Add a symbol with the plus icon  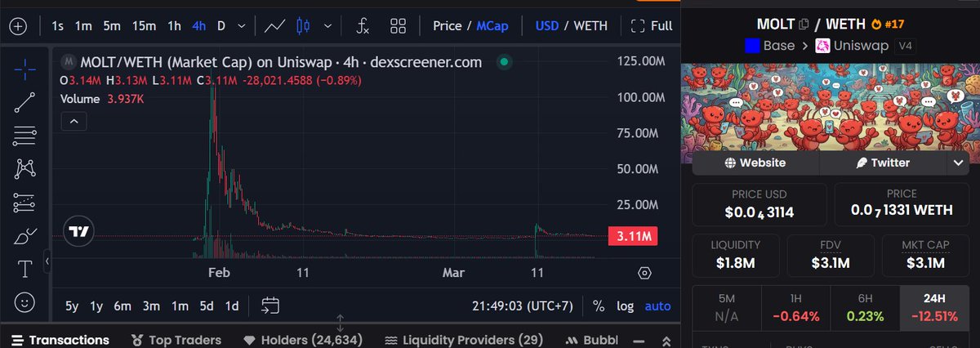point(19,26)
